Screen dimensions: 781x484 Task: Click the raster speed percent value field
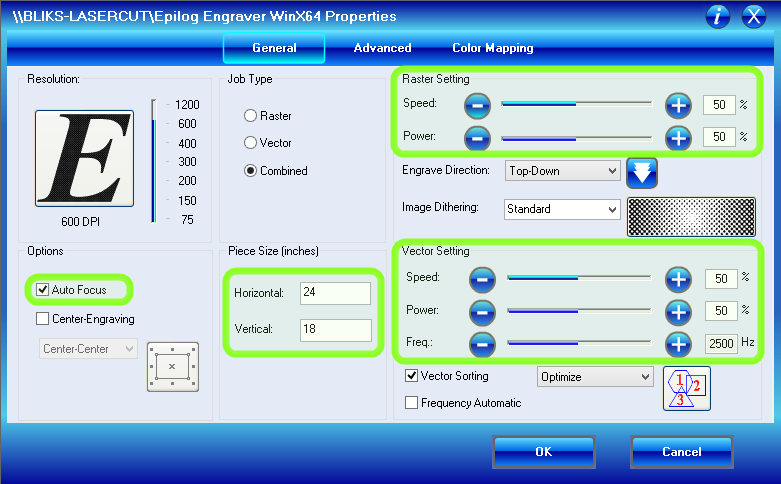coord(719,105)
